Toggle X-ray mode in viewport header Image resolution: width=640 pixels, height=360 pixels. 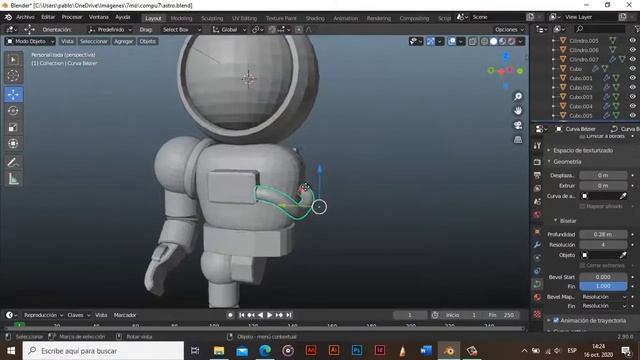click(x=473, y=41)
